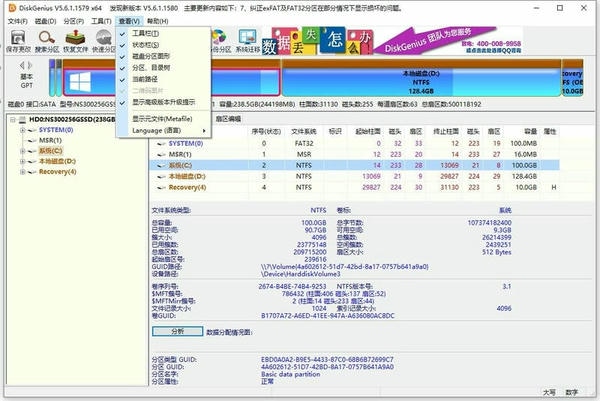Toggle the 显示高级版本升级提示 option

click(163, 103)
